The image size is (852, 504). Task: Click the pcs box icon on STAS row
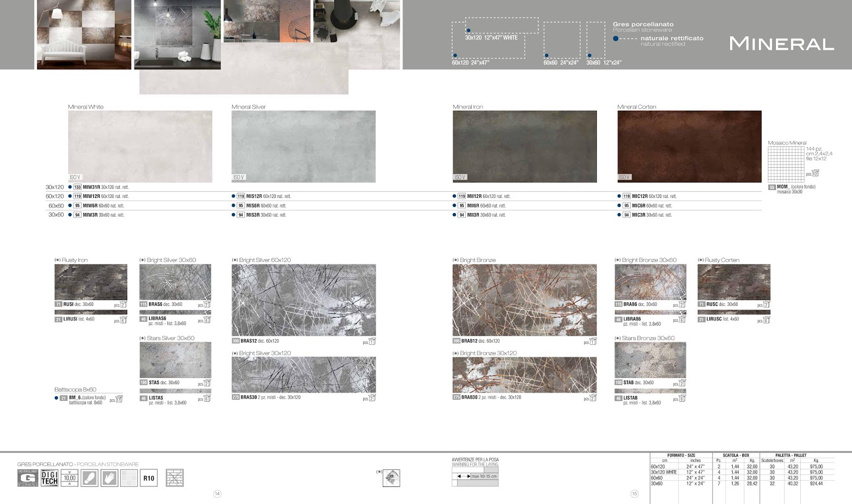pos(207,383)
